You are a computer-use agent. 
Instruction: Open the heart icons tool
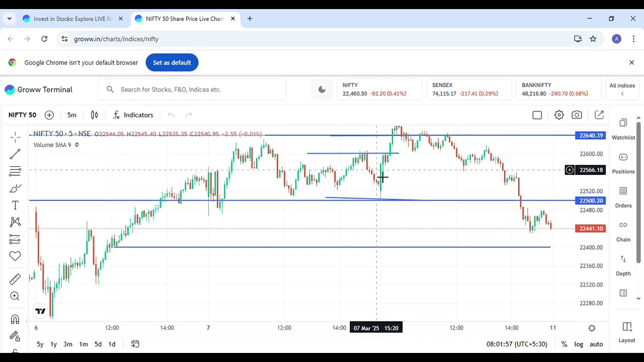[15, 256]
